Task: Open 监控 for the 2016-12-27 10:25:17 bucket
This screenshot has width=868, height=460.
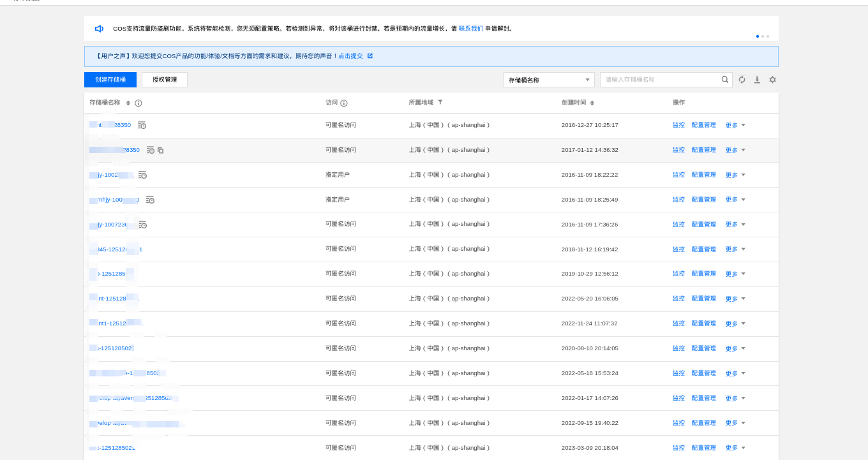Action: click(x=678, y=125)
